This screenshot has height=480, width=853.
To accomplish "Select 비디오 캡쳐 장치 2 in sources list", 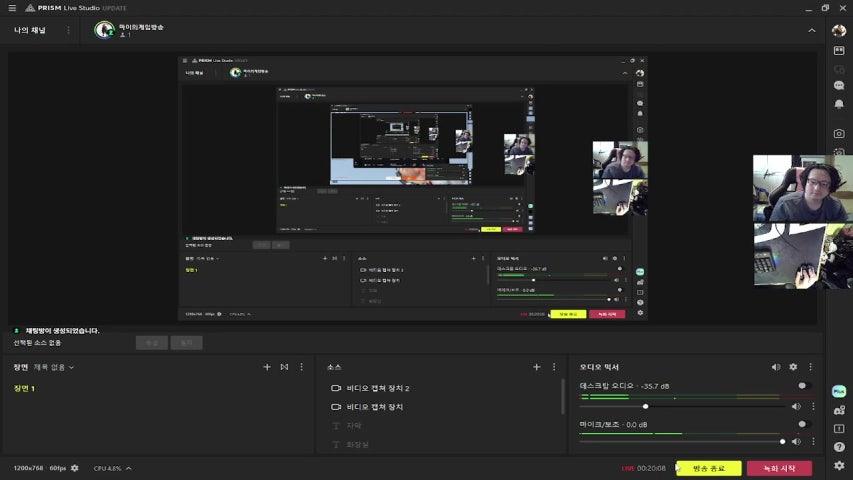I will click(378, 388).
